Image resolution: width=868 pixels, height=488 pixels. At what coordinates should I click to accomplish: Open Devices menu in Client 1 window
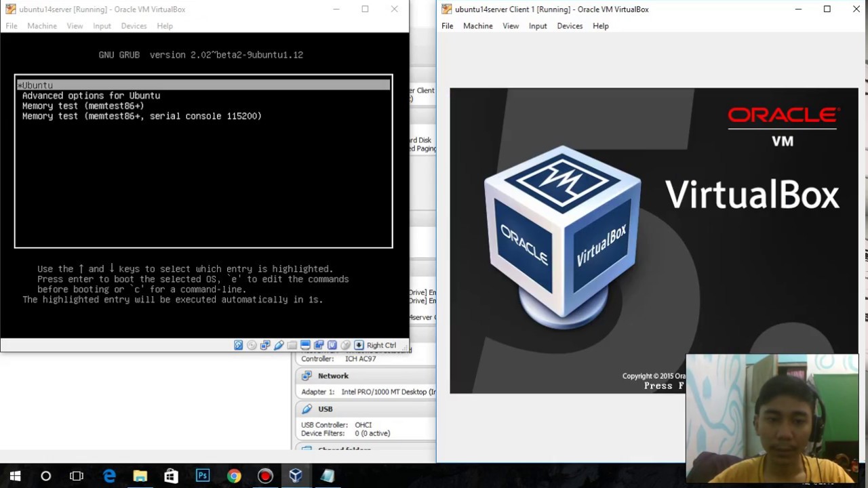[570, 26]
